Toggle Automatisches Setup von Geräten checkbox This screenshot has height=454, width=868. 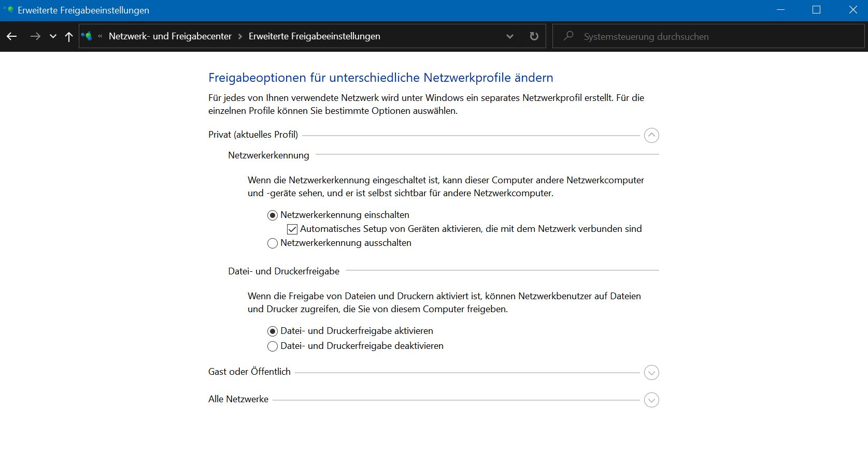click(x=292, y=229)
